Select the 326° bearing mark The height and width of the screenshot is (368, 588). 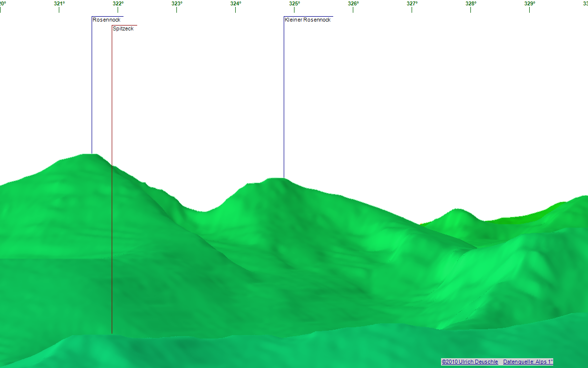(x=353, y=4)
